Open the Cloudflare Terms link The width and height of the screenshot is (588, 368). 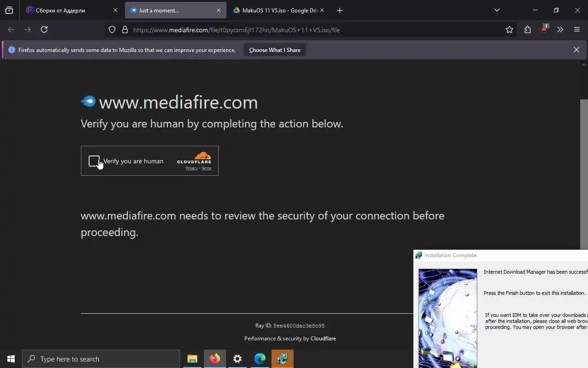tap(206, 168)
